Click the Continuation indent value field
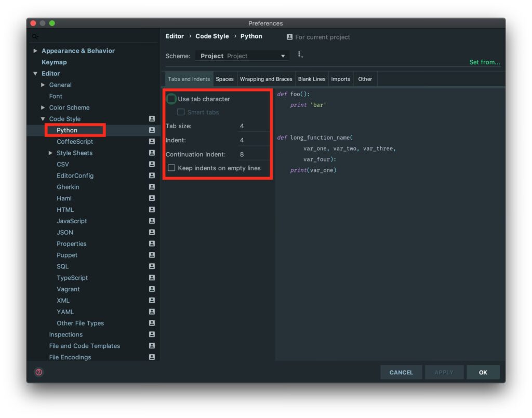 click(x=252, y=154)
